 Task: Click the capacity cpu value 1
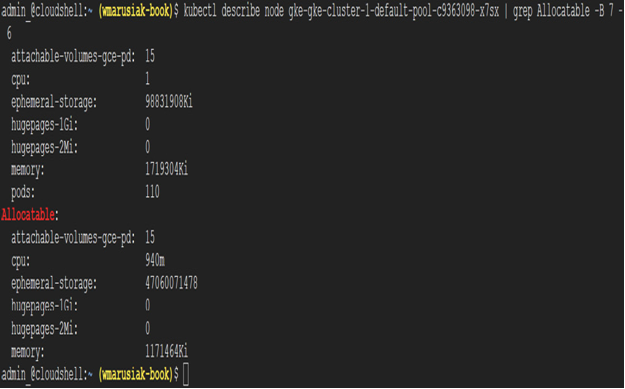click(147, 79)
